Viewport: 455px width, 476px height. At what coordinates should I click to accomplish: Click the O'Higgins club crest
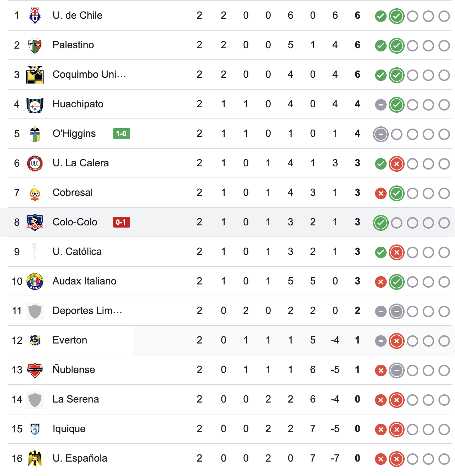point(35,134)
